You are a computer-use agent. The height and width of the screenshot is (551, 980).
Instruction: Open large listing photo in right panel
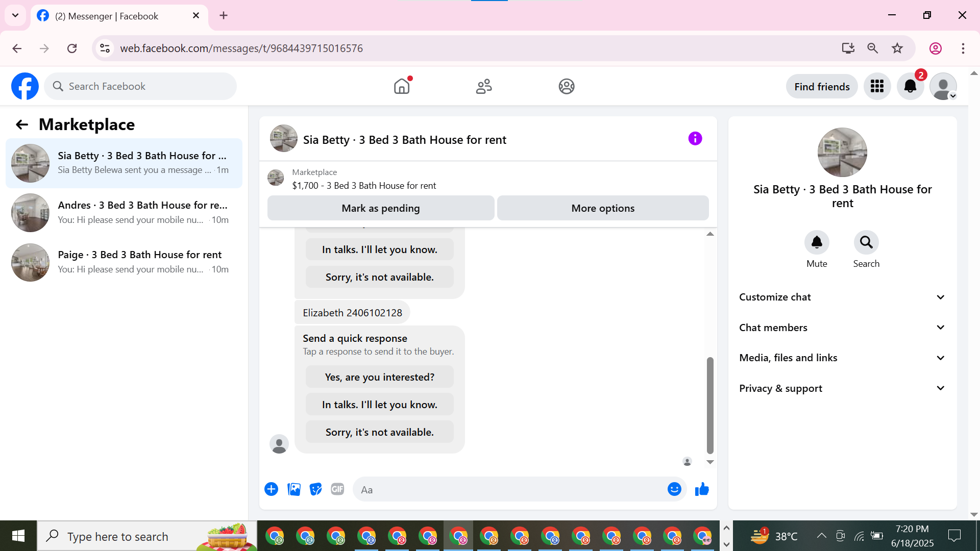(842, 152)
